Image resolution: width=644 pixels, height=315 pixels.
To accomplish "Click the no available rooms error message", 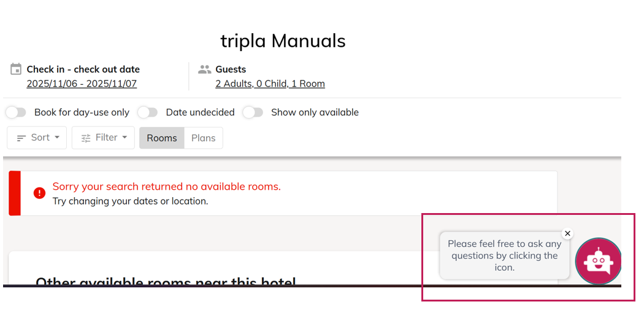I will tap(167, 187).
